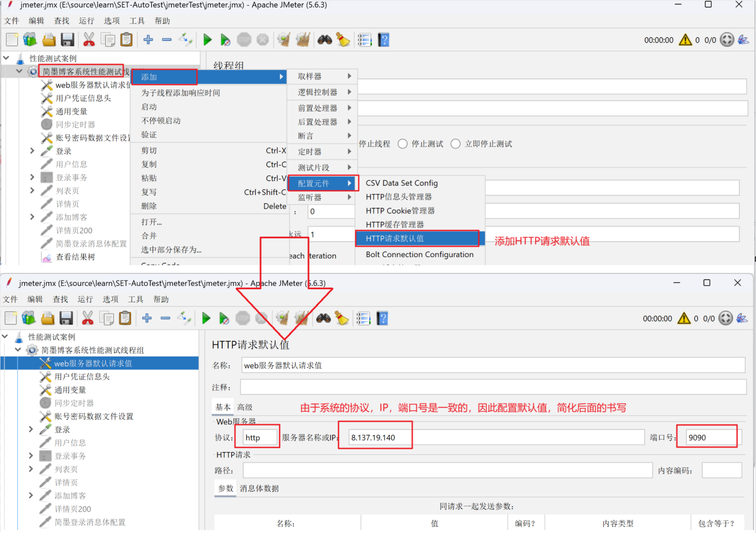Select 用户凭证信息头 in bottom tree
The image size is (756, 533).
tap(82, 376)
